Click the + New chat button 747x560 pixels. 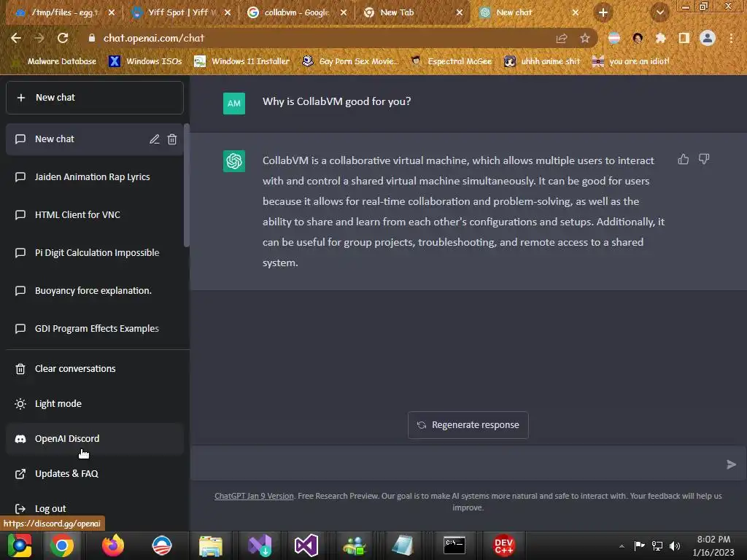click(x=95, y=98)
